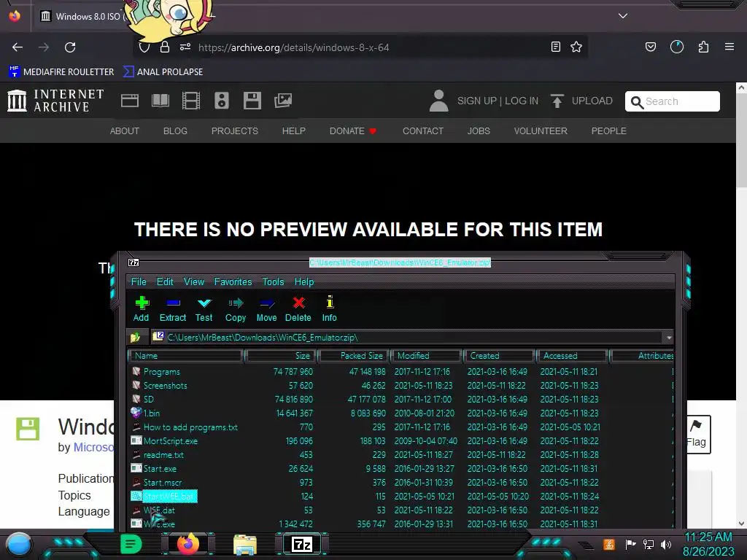Click the Add button in 7-Zip toolbar
The height and width of the screenshot is (560, 747).
[141, 309]
